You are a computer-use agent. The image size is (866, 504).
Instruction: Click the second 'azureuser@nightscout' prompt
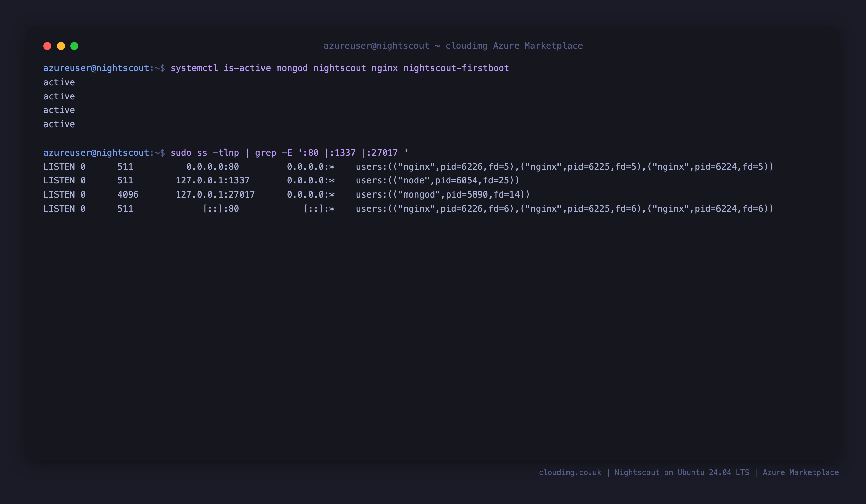click(x=96, y=153)
